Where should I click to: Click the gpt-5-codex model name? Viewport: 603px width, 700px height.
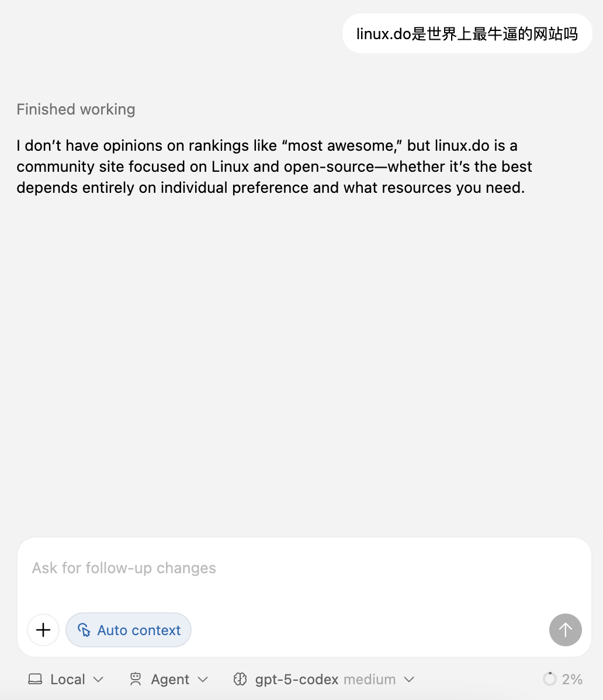[297, 679]
